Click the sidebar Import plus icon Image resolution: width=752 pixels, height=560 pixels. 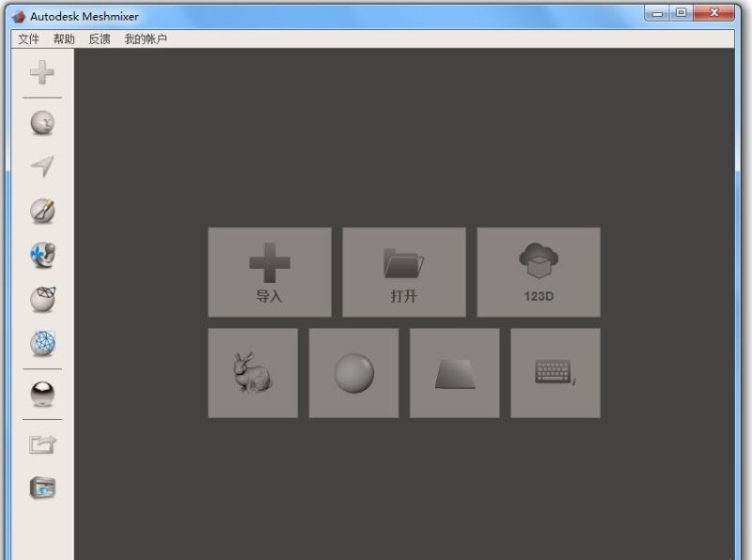[x=42, y=72]
